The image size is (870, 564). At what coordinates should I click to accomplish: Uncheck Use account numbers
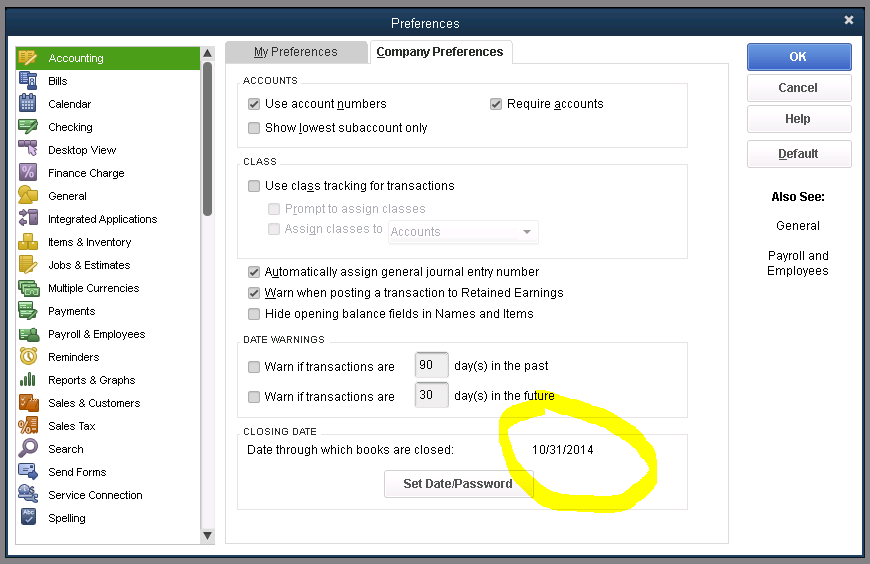[254, 104]
